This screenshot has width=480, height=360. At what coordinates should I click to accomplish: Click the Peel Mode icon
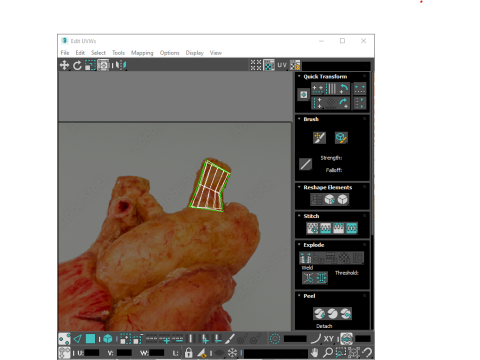coord(332,314)
